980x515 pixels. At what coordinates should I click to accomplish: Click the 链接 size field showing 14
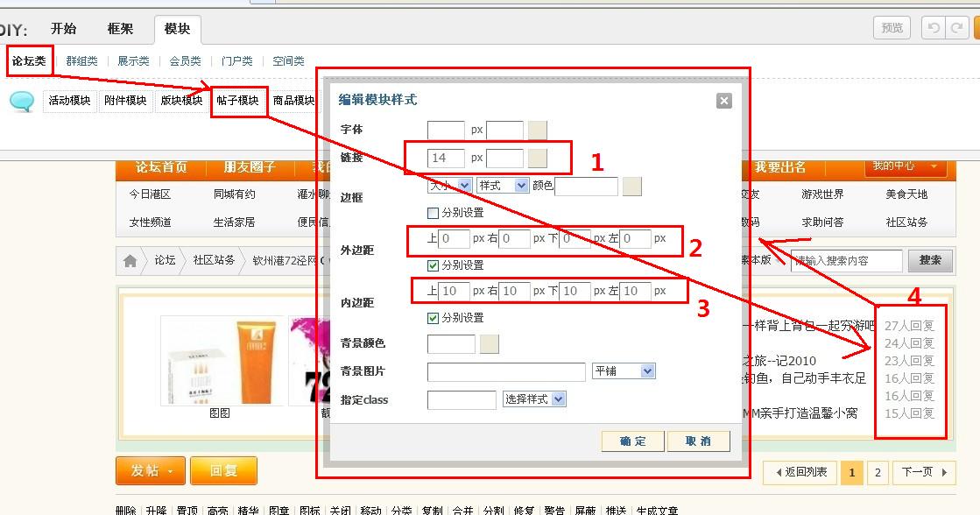coord(446,159)
